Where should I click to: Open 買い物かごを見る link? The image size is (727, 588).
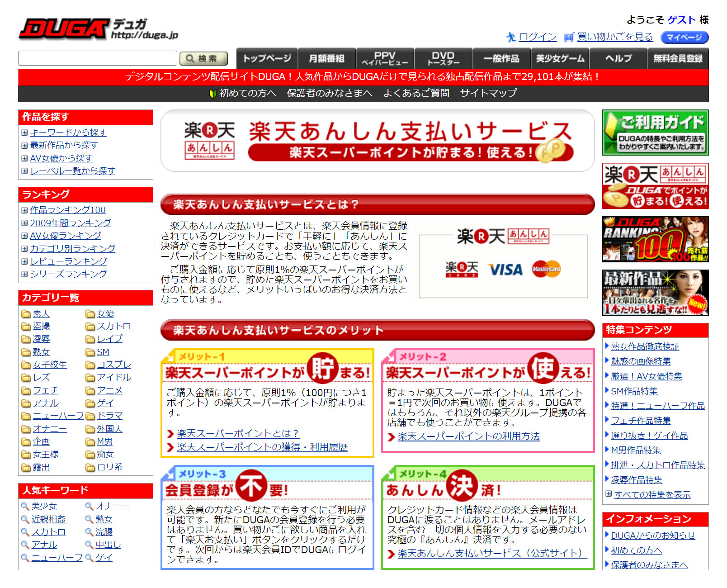pos(615,37)
